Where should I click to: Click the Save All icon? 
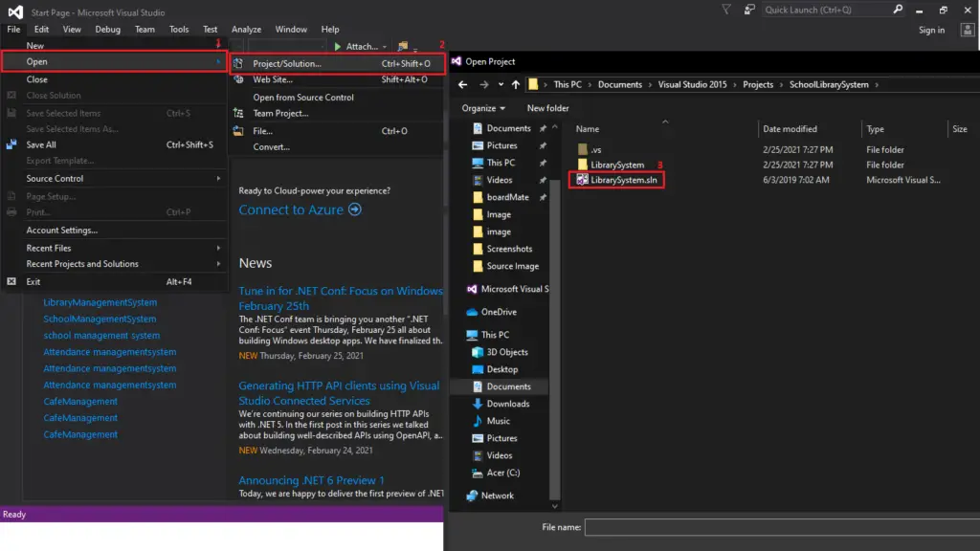(11, 145)
